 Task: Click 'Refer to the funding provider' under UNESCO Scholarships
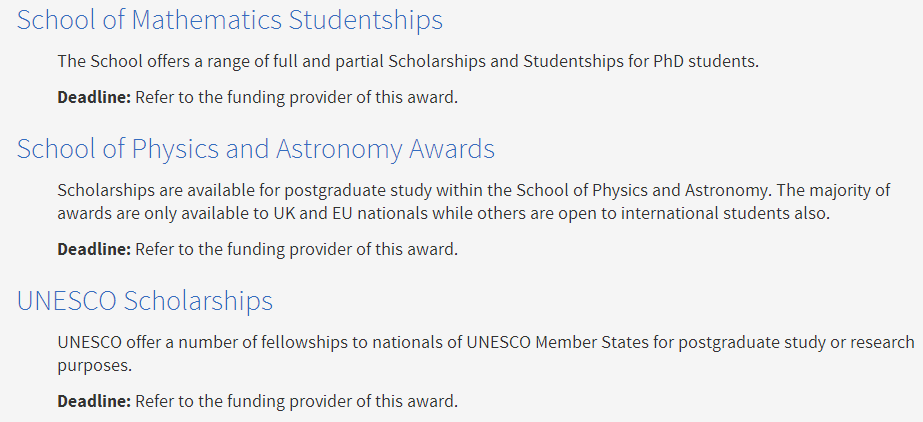(245, 403)
